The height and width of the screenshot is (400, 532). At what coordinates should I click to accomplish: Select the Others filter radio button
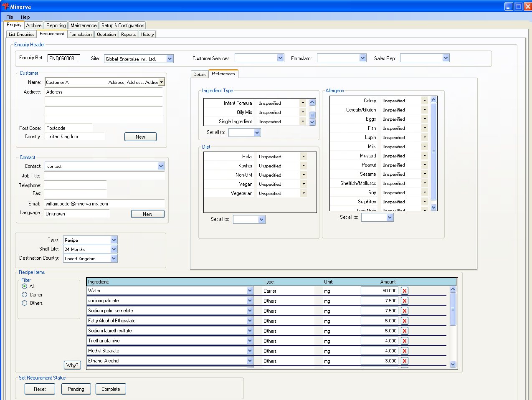click(x=24, y=303)
